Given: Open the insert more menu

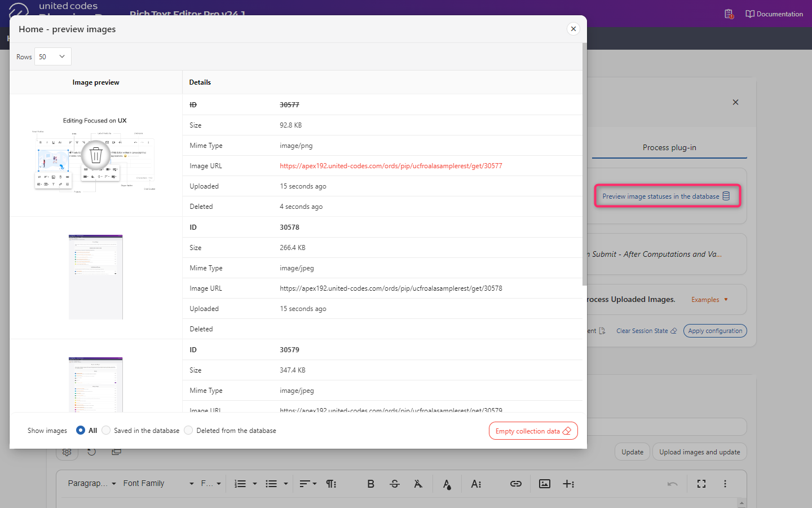Looking at the screenshot, I should click(568, 484).
